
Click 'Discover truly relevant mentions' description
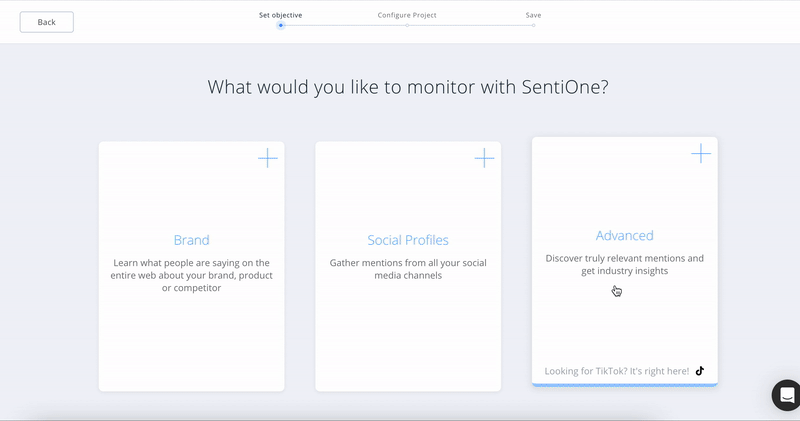[x=624, y=264]
